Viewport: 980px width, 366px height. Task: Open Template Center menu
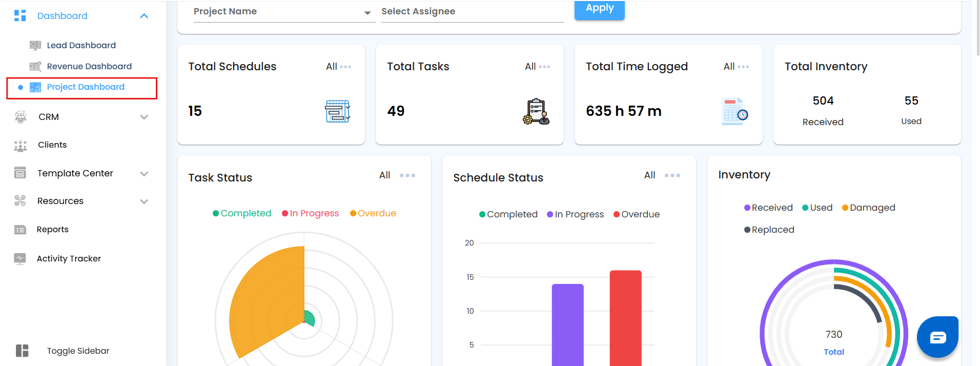[75, 173]
